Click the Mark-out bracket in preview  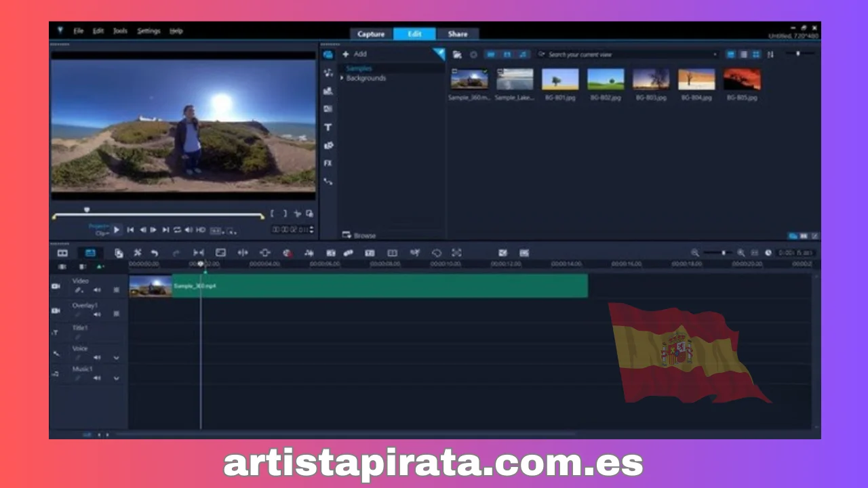click(285, 213)
